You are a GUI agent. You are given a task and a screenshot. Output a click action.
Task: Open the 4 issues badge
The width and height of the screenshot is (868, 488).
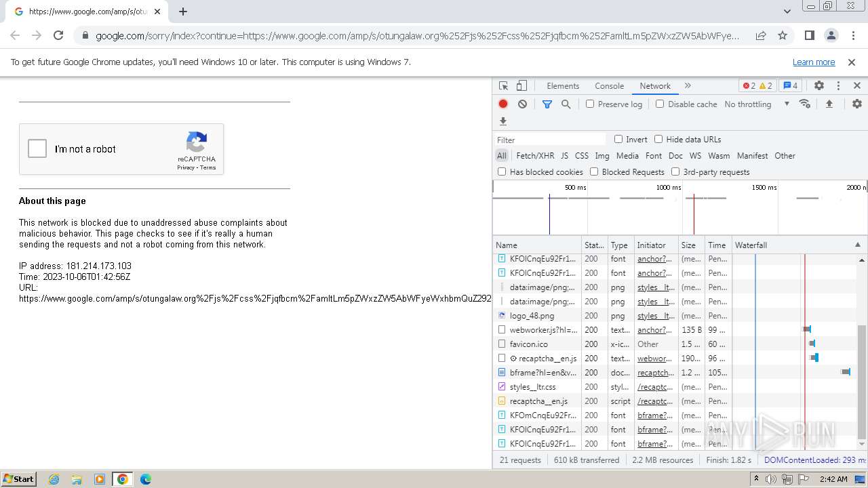(x=790, y=86)
